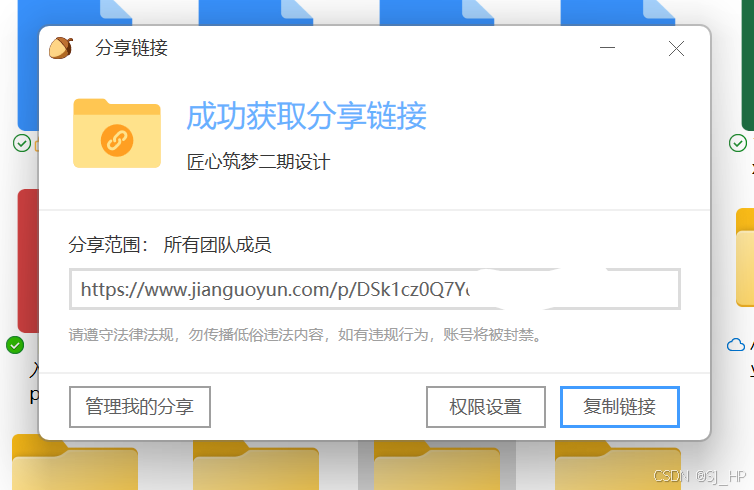Screen dimensions: 754x490
Task: Click the cloud sync icon in background window
Action: [736, 345]
